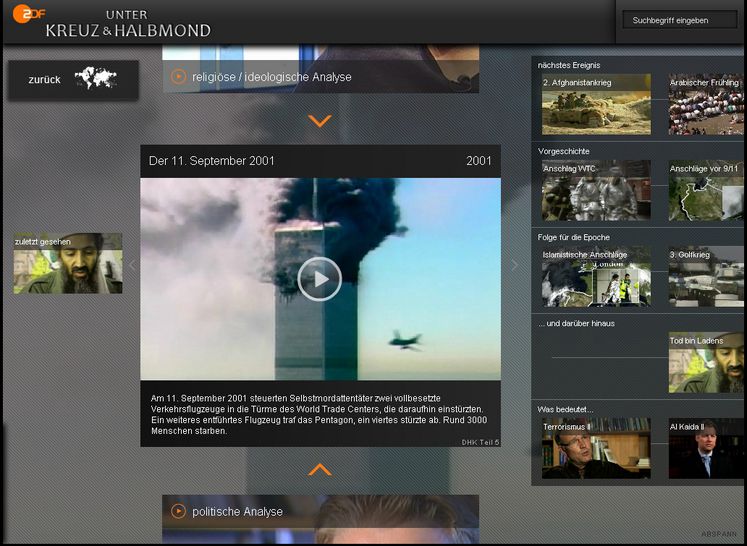The height and width of the screenshot is (546, 747).
Task: Click the world map icon on zurück
Action: point(96,78)
